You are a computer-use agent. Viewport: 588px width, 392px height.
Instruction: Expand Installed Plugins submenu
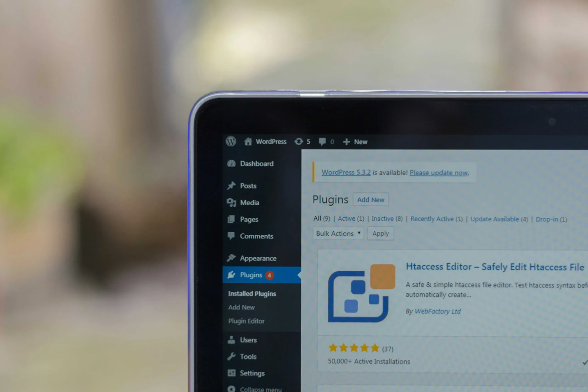point(252,293)
